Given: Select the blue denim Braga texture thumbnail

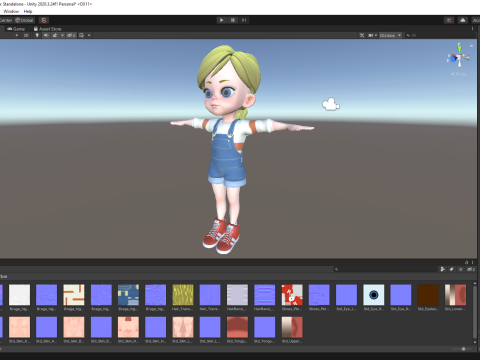Looking at the screenshot, I should click(x=128, y=295).
